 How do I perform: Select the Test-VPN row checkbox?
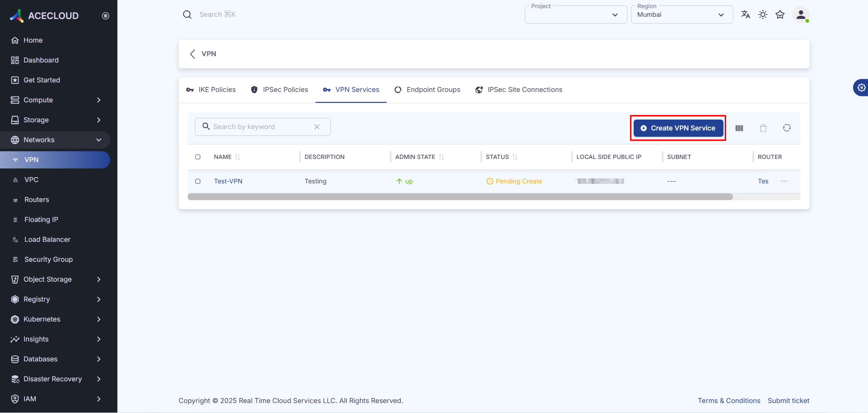[x=198, y=181]
